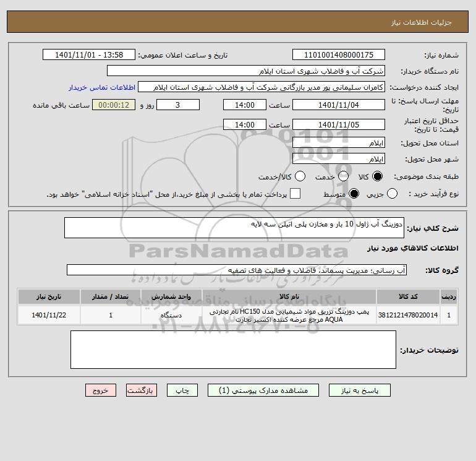Open مشاهده مدارک پیوستی (1) button
This screenshot has width=476, height=461.
pyautogui.click(x=263, y=390)
